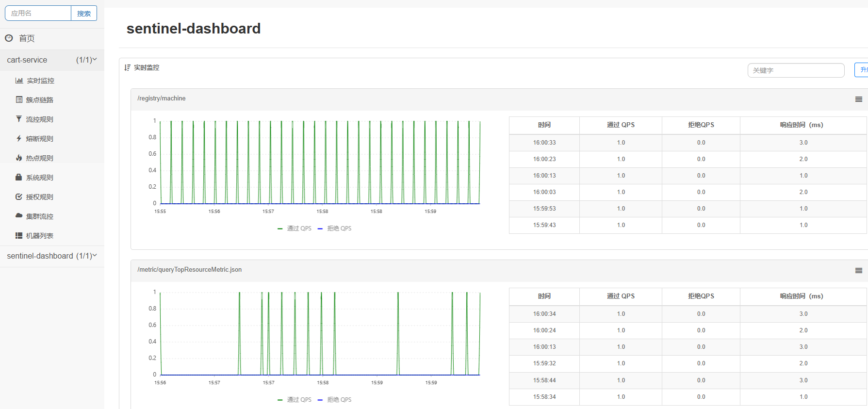Select the cart-service application entry

click(52, 60)
